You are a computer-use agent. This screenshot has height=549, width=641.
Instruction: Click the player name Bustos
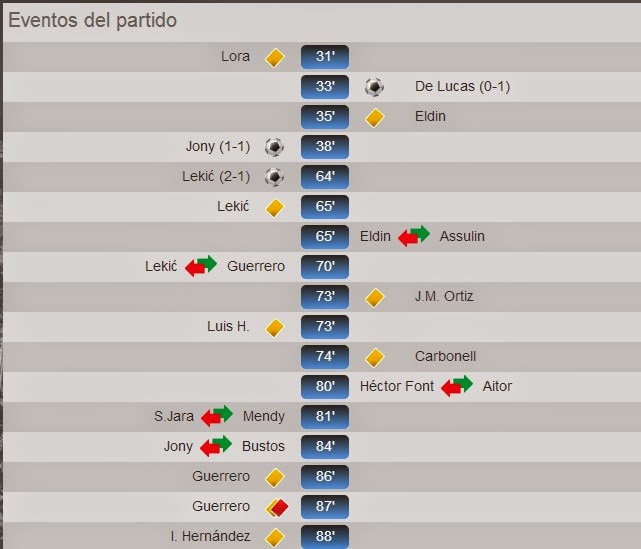click(263, 446)
